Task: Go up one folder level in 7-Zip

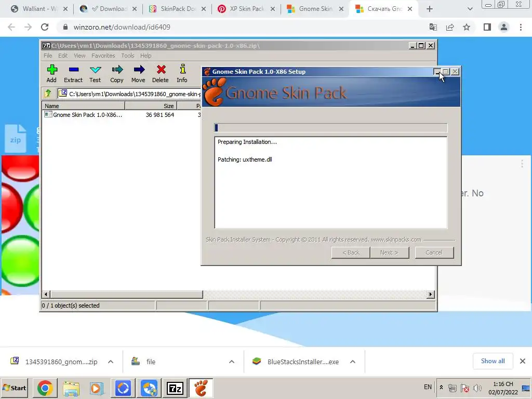Action: pyautogui.click(x=47, y=94)
